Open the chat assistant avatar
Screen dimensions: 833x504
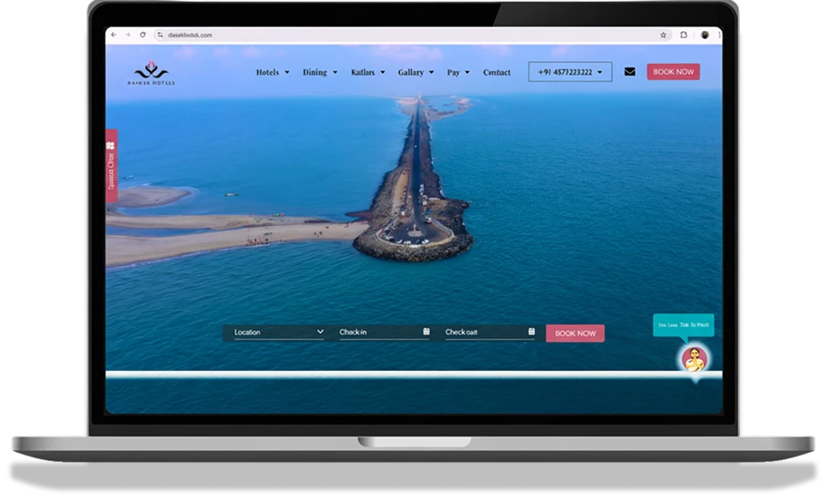694,359
